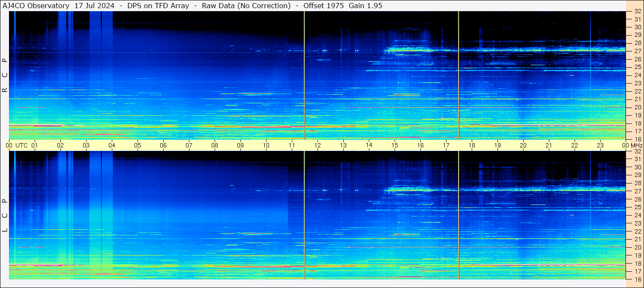Select the 03 hour tick label
This screenshot has height=288, width=644.
pyautogui.click(x=86, y=145)
